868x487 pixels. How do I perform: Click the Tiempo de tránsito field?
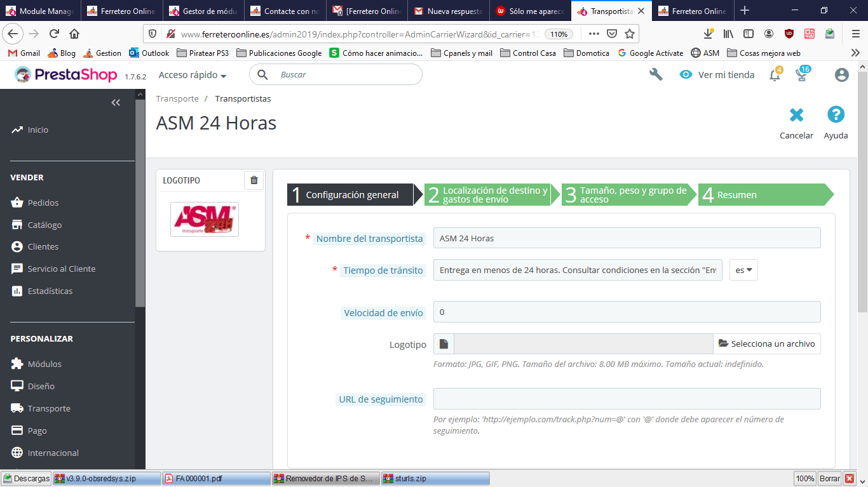click(578, 270)
